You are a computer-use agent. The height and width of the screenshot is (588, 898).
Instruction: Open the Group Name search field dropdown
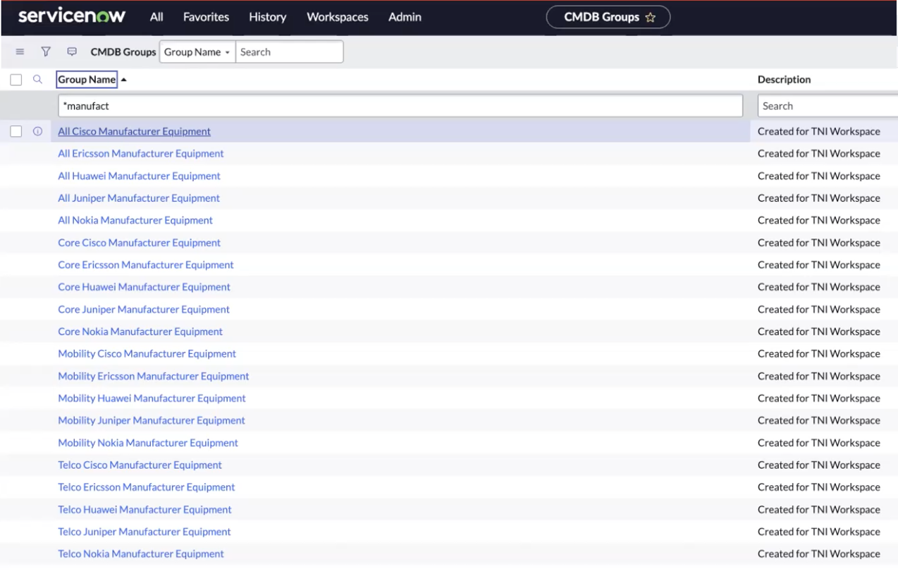pos(197,52)
